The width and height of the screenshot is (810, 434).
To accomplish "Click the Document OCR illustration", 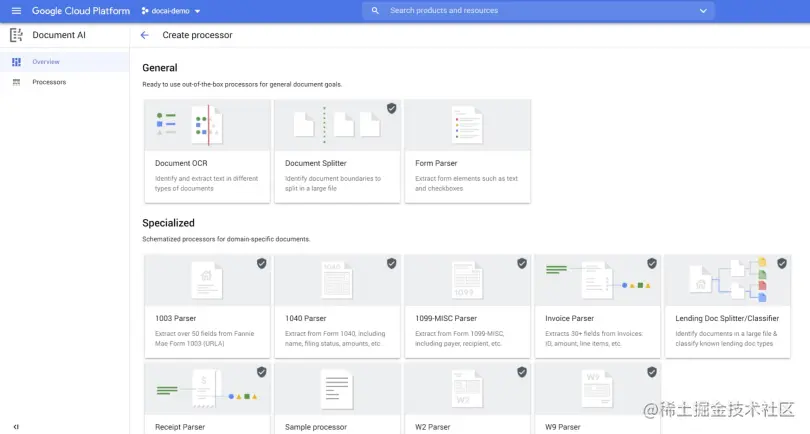I will (x=207, y=125).
